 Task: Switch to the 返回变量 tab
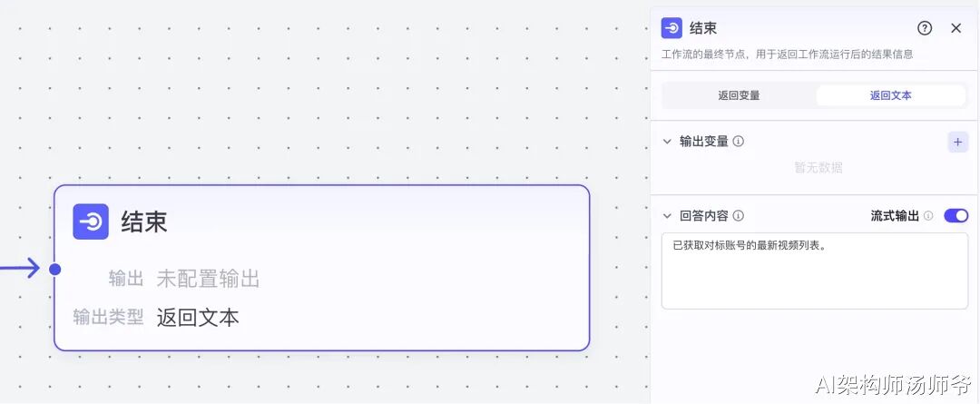(x=739, y=95)
